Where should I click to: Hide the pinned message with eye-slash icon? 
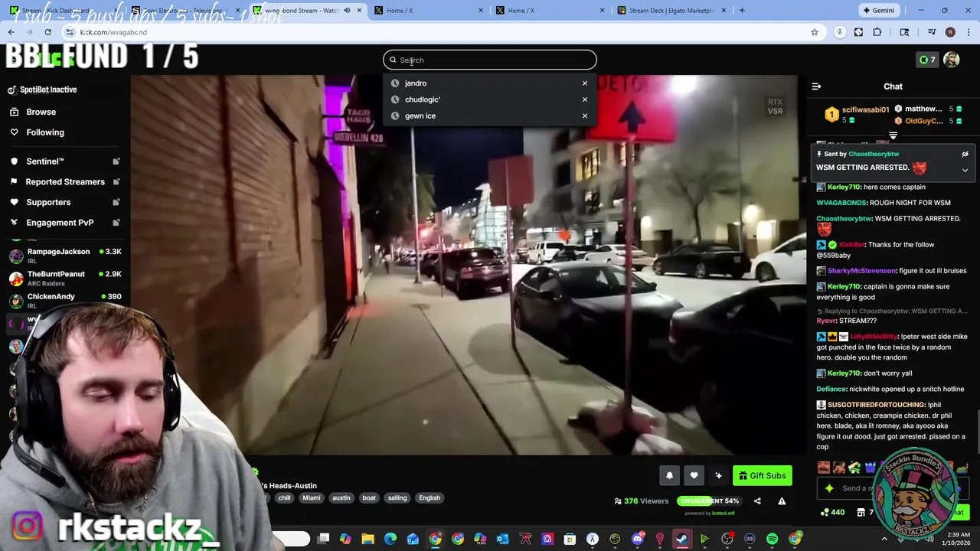click(965, 154)
